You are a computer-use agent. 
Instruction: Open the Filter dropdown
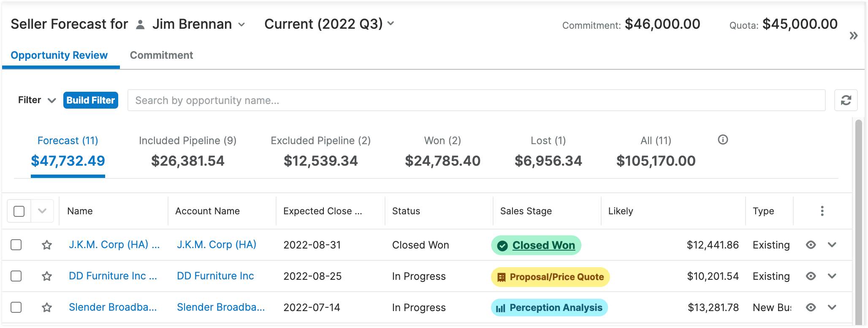tap(37, 100)
